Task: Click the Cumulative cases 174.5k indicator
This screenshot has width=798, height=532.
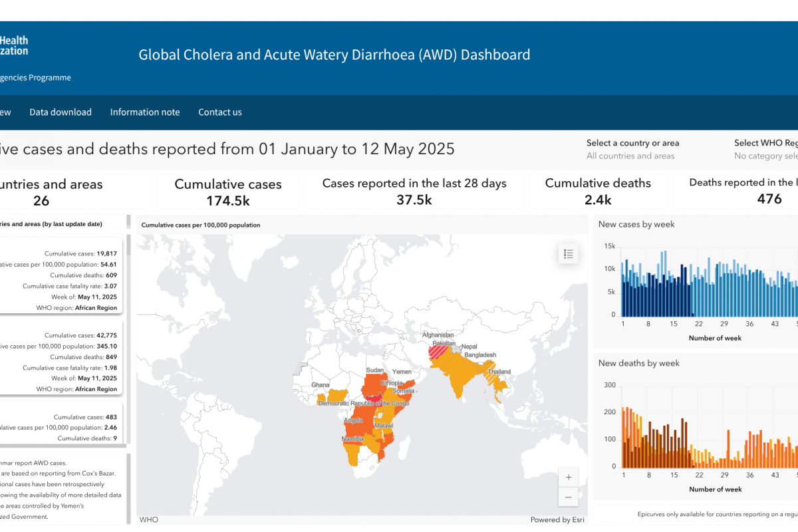Action: 228,192
